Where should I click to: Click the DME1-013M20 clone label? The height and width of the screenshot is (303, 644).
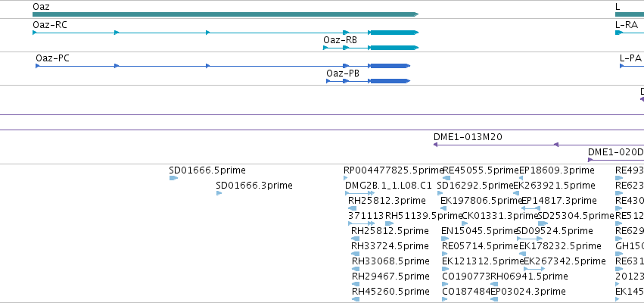[468, 137]
